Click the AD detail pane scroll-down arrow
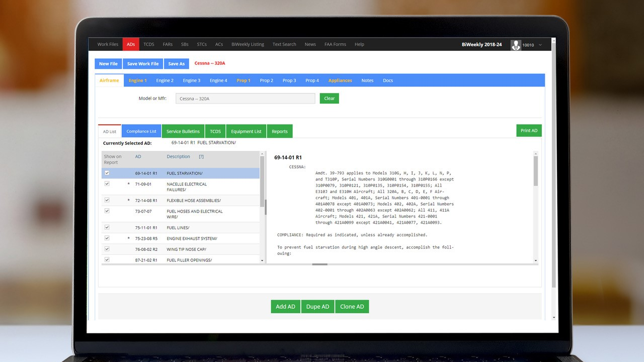 [535, 260]
